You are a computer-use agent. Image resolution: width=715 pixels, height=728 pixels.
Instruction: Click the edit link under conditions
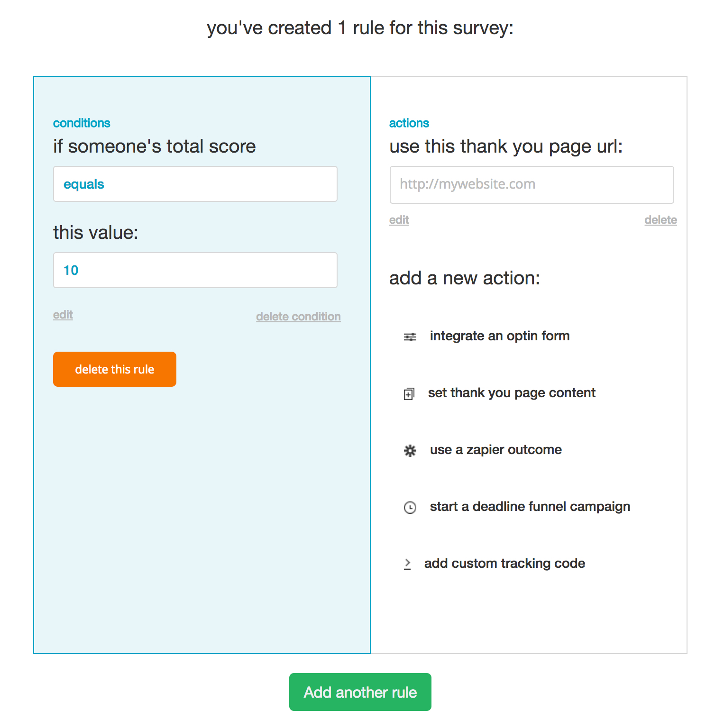click(63, 315)
